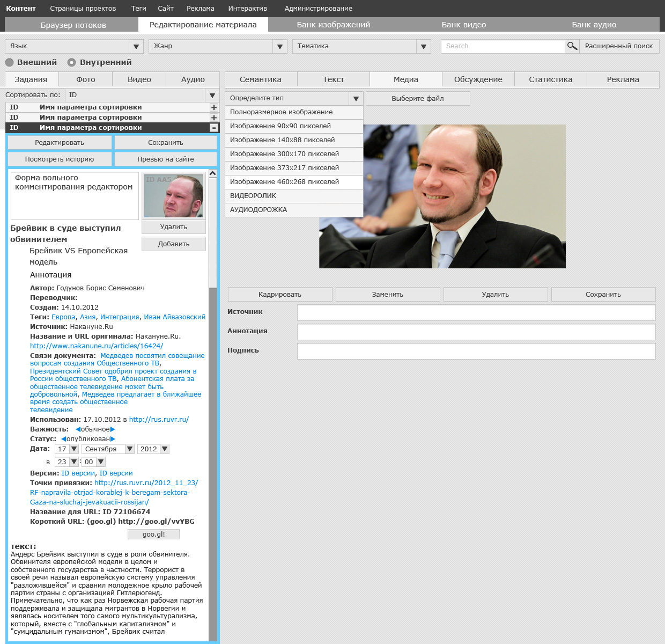This screenshot has height=644, width=665.
Task: Open the 'http://rus.ruvr.ru/' used-on link
Action: 159,420
